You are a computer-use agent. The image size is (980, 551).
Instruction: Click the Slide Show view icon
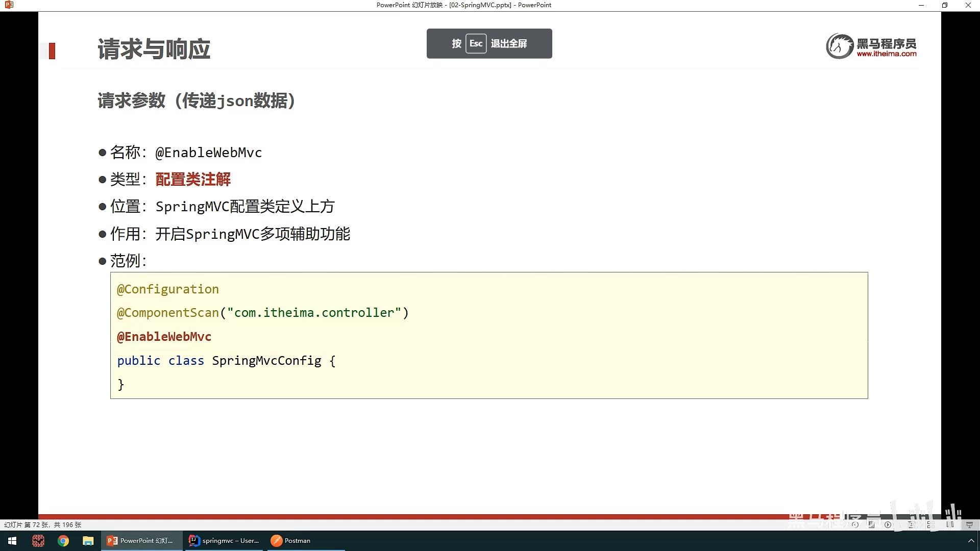[969, 524]
